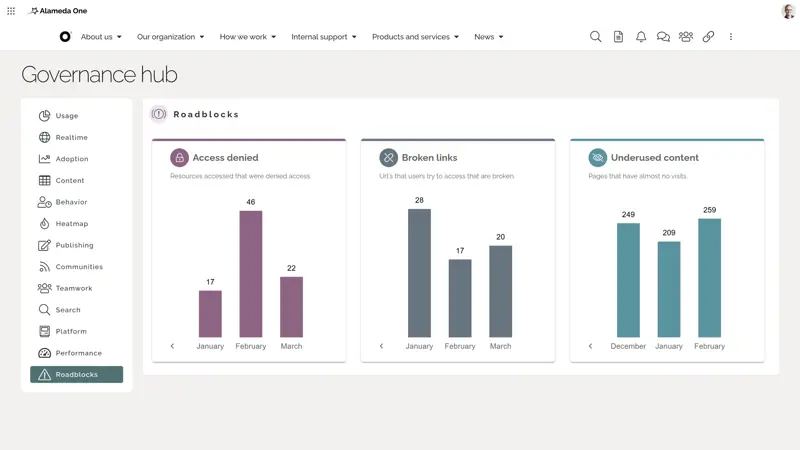Image resolution: width=800 pixels, height=450 pixels.
Task: Click the Heatmap flame icon
Action: click(x=44, y=223)
